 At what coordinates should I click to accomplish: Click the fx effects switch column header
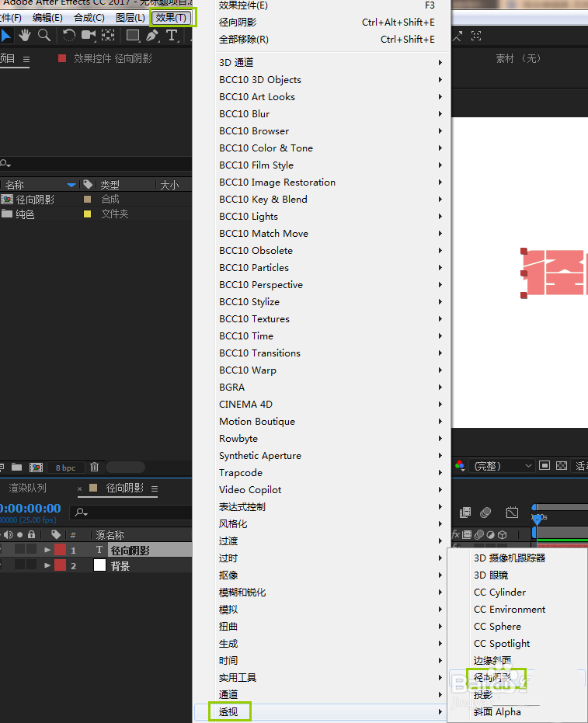click(x=456, y=534)
